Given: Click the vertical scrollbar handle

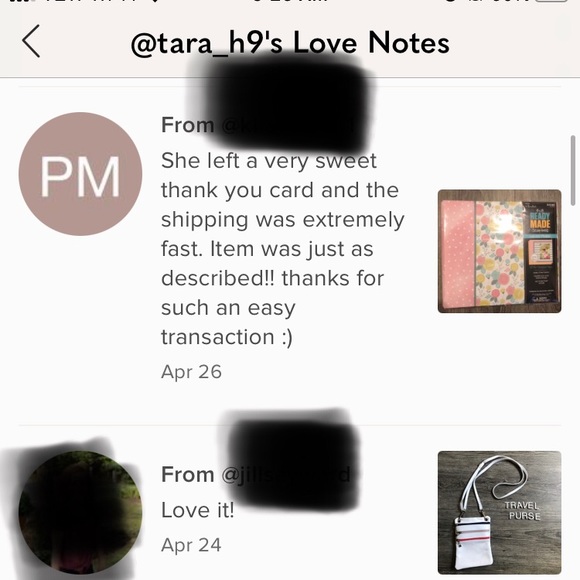Looking at the screenshot, I should pos(573,170).
